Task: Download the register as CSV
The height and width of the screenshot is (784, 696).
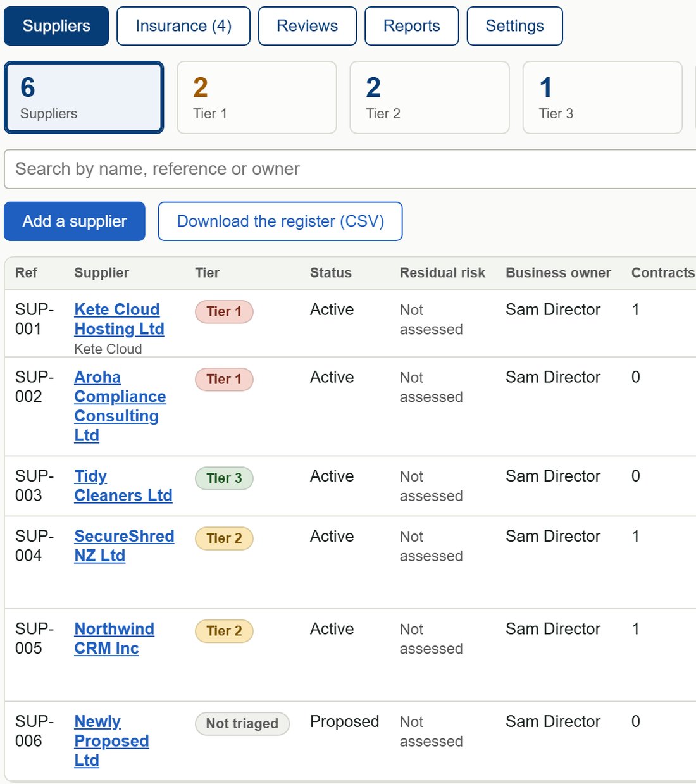Action: pyautogui.click(x=280, y=221)
